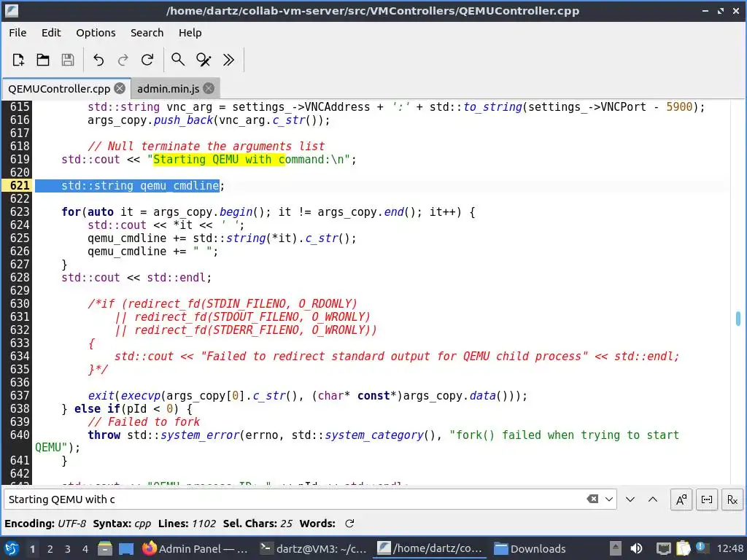Click the vertical scrollbar handle
Screen dimensions: 747x560
point(738,319)
